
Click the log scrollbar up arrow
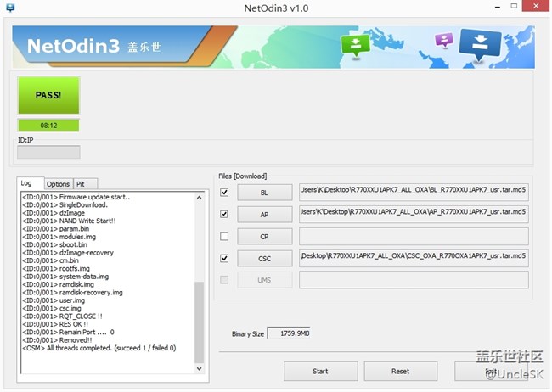coord(200,197)
